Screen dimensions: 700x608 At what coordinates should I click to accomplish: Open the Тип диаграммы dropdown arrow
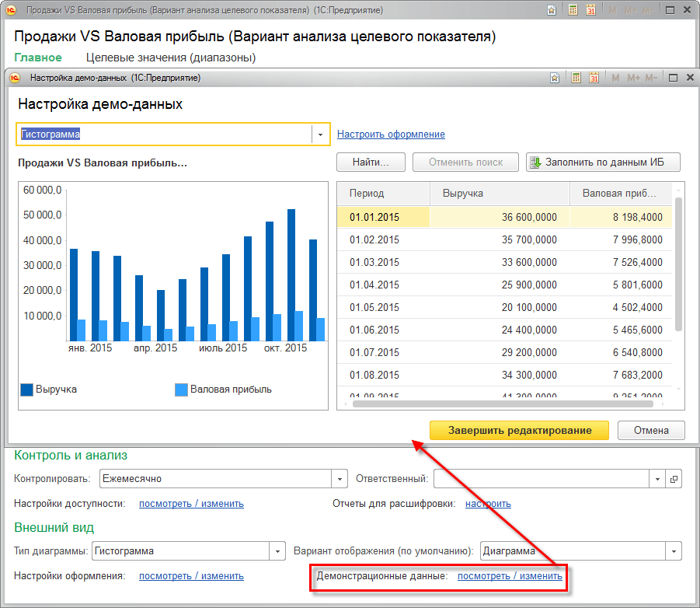click(x=277, y=551)
